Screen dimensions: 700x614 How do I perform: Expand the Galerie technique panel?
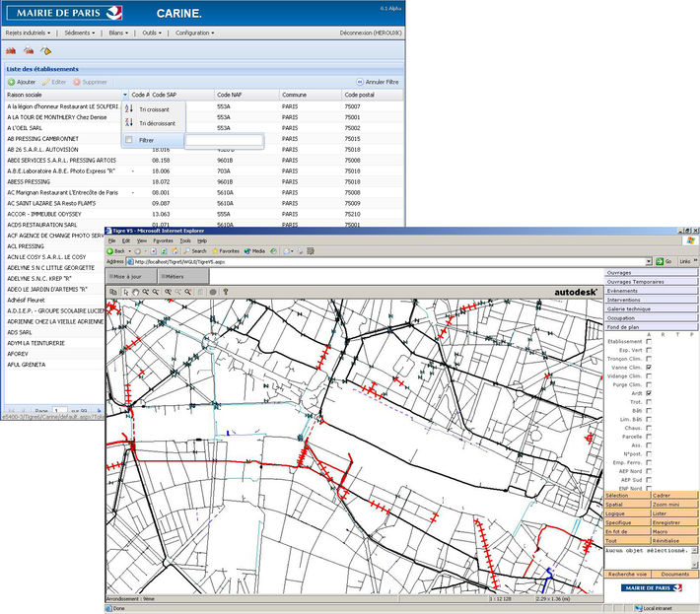(x=652, y=308)
